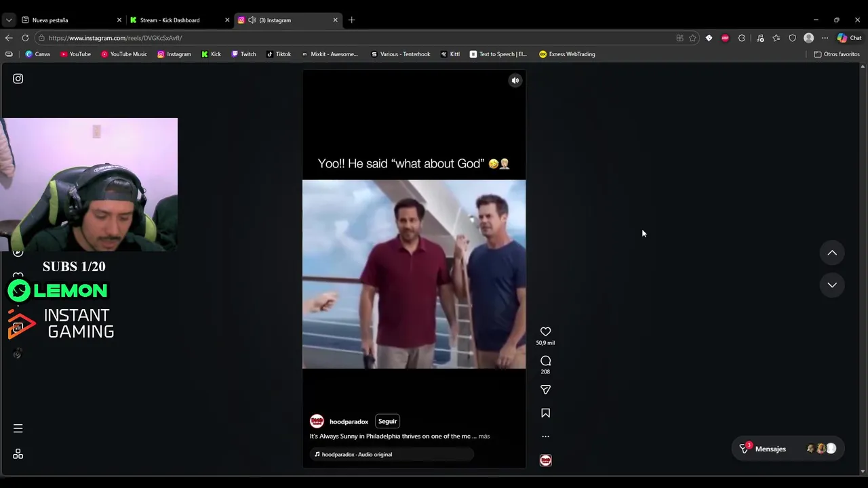Select the (3) Instagram tab
Viewport: 868px width, 488px height.
[288, 20]
